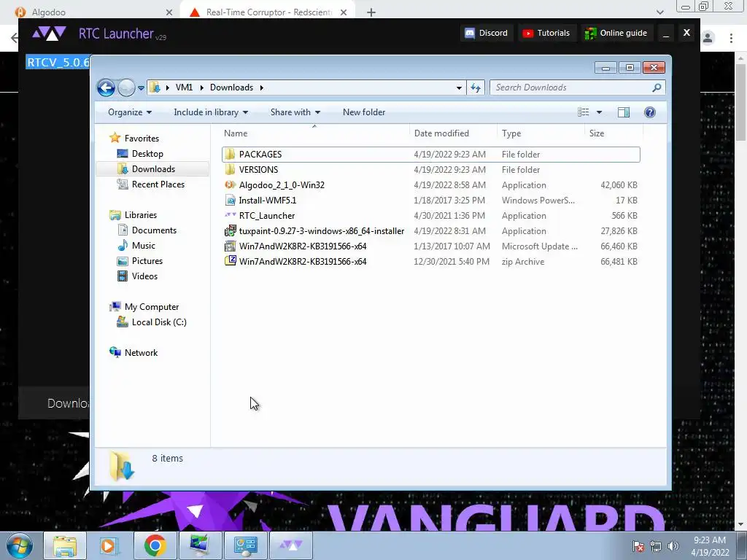The height and width of the screenshot is (560, 747).
Task: Click the search magnifier icon
Action: point(657,87)
